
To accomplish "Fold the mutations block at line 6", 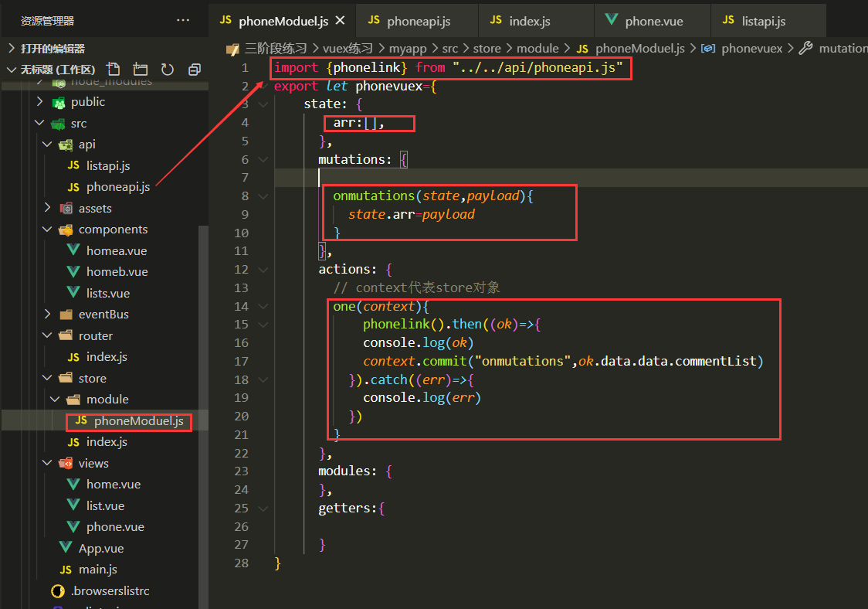I will (x=263, y=160).
